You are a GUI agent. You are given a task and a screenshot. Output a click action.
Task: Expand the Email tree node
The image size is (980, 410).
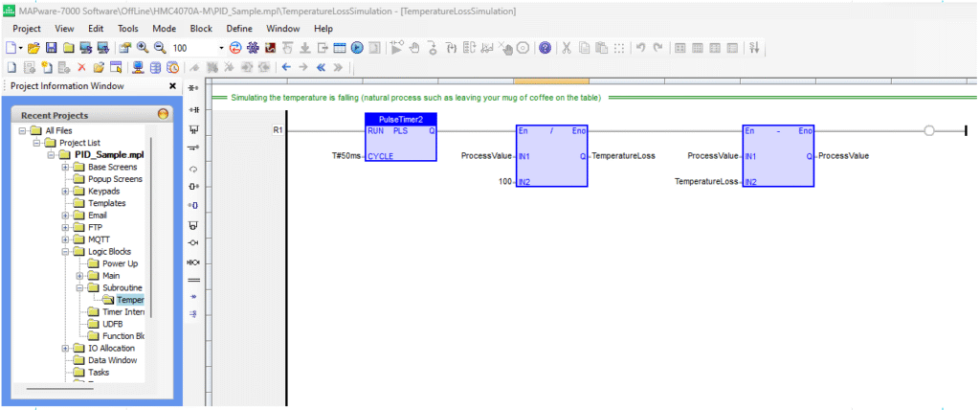(65, 216)
